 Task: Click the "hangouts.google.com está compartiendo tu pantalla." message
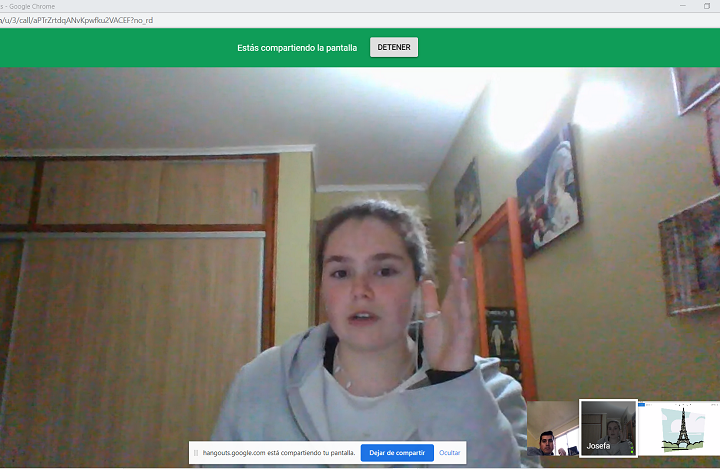[x=279, y=453]
